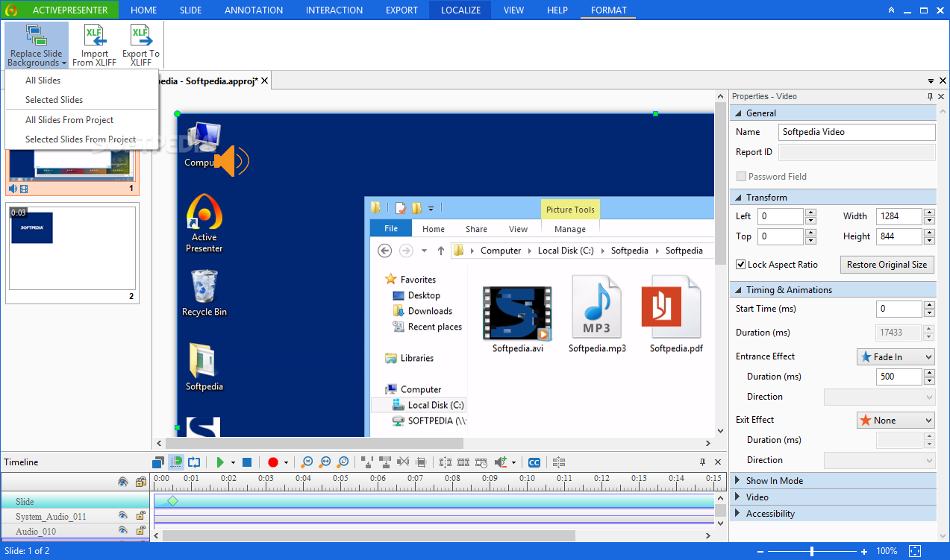Click the reset timeline zoom icon
Viewport: 950px width, 560px height.
343,462
